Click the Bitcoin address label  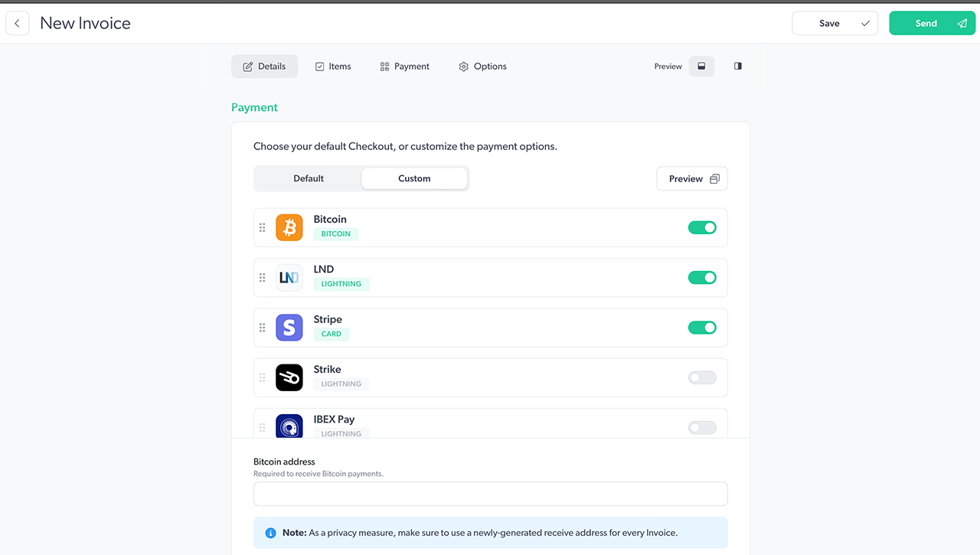point(284,462)
